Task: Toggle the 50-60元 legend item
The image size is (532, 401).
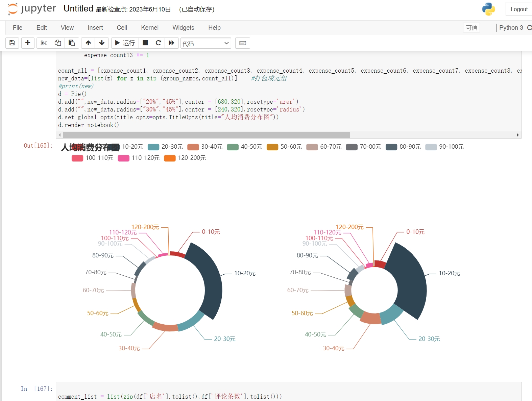Action: pos(285,147)
